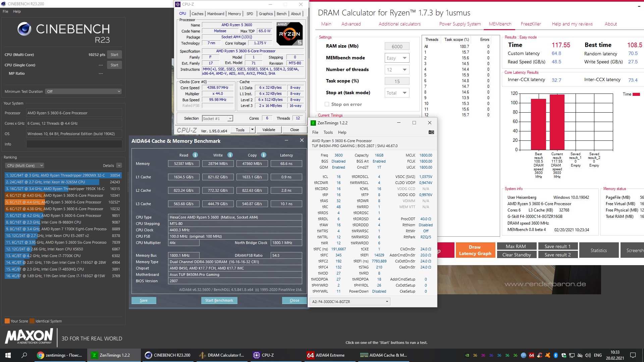Enable the Stop on error checkbox

[x=327, y=104]
